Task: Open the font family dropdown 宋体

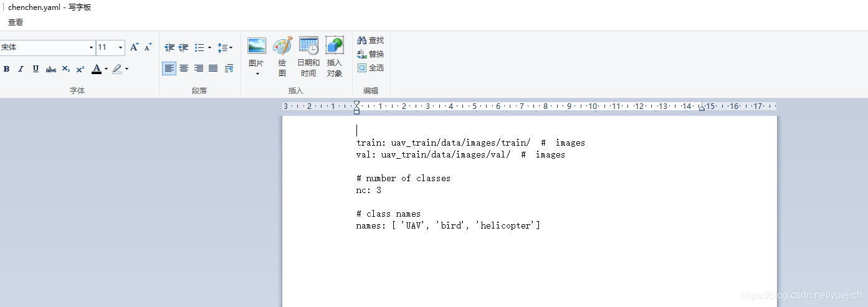Action: click(x=91, y=47)
